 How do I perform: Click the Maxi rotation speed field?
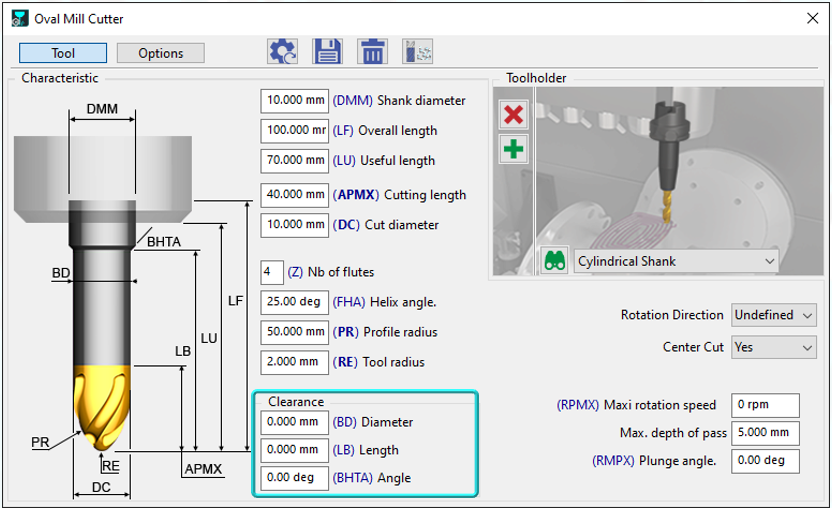(x=765, y=405)
